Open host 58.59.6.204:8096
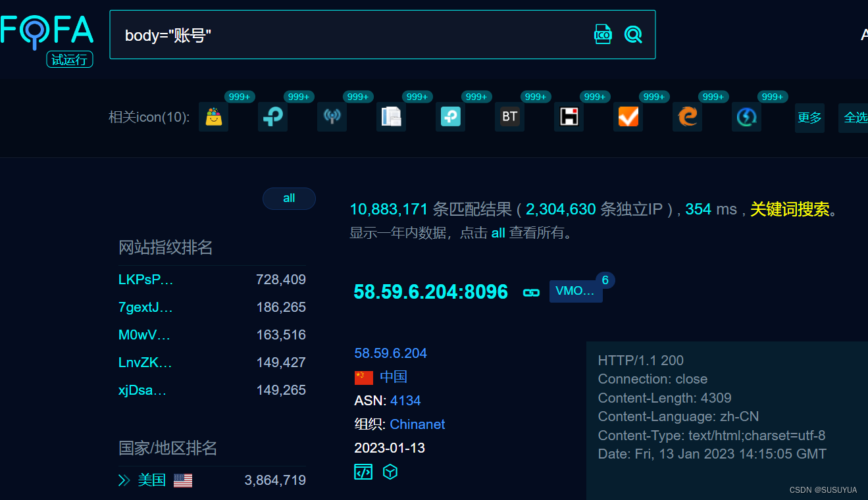The width and height of the screenshot is (868, 500). pos(431,291)
